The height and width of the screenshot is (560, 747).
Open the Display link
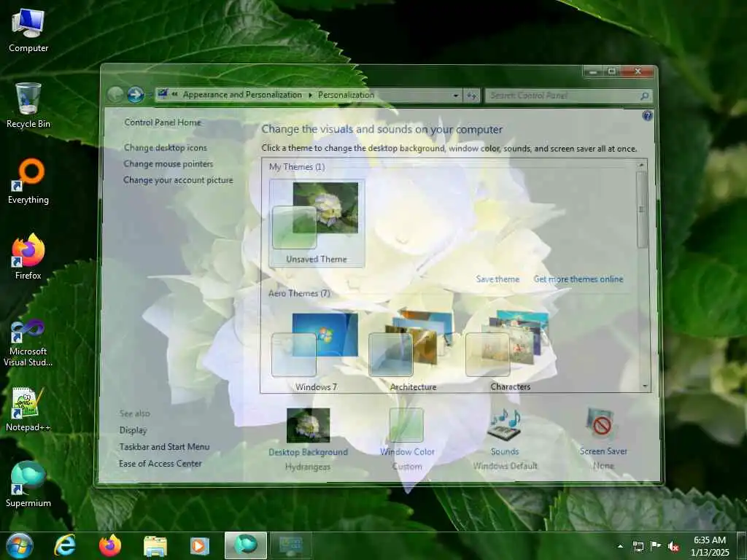(133, 430)
